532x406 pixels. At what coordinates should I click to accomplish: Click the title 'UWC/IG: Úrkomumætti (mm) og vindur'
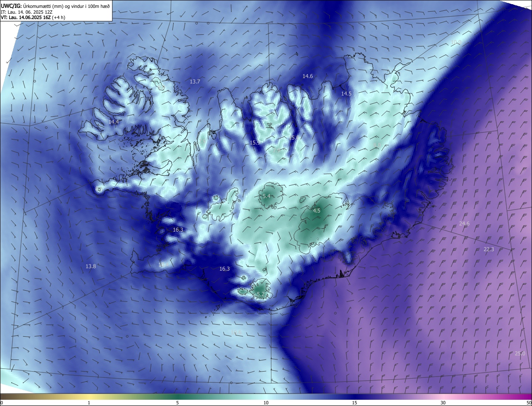[x=56, y=6]
